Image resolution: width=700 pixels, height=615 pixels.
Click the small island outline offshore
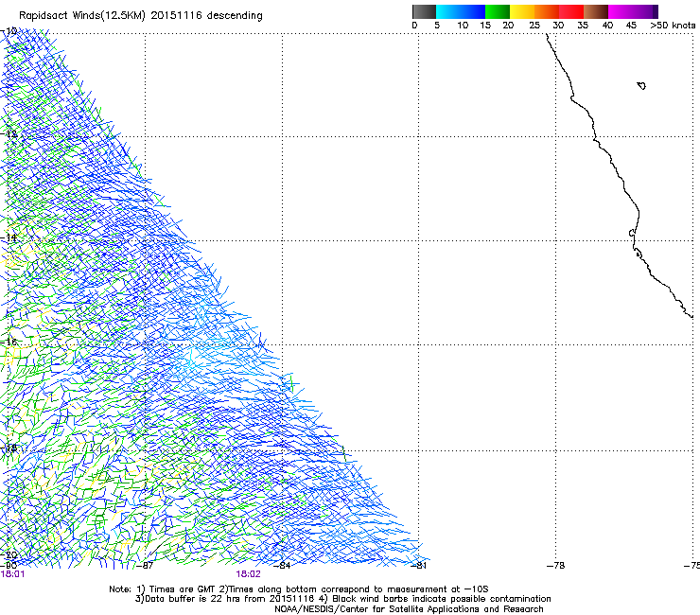point(641,86)
